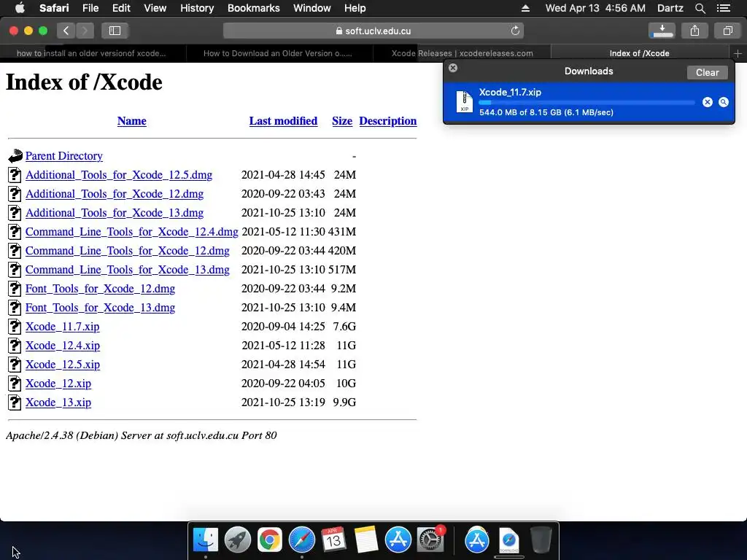
Task: Close the Downloads popover with X icon
Action: [x=453, y=68]
